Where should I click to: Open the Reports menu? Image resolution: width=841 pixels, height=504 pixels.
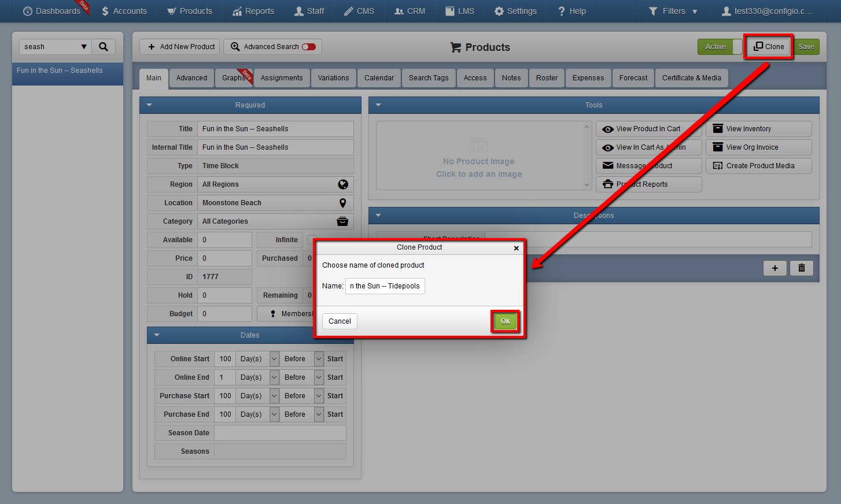click(253, 11)
